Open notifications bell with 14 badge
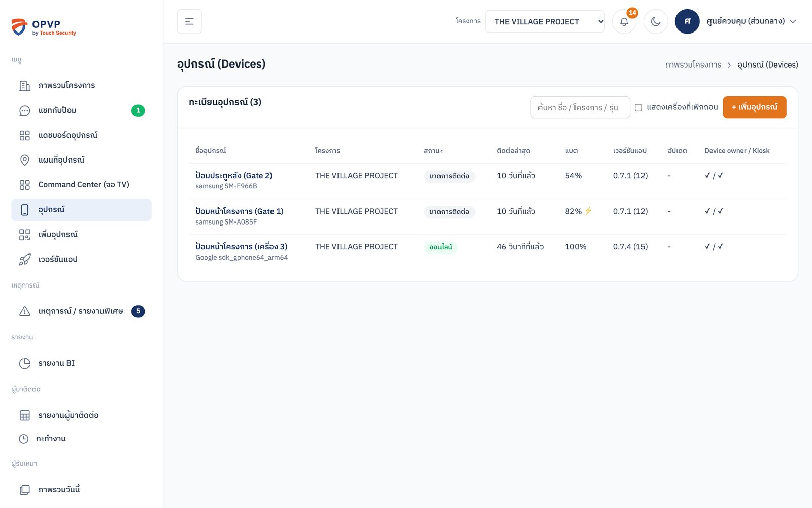The width and height of the screenshot is (812, 508). tap(624, 21)
